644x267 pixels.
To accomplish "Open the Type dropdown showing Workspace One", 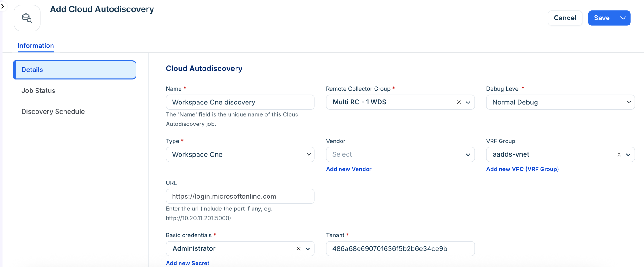I will click(240, 154).
